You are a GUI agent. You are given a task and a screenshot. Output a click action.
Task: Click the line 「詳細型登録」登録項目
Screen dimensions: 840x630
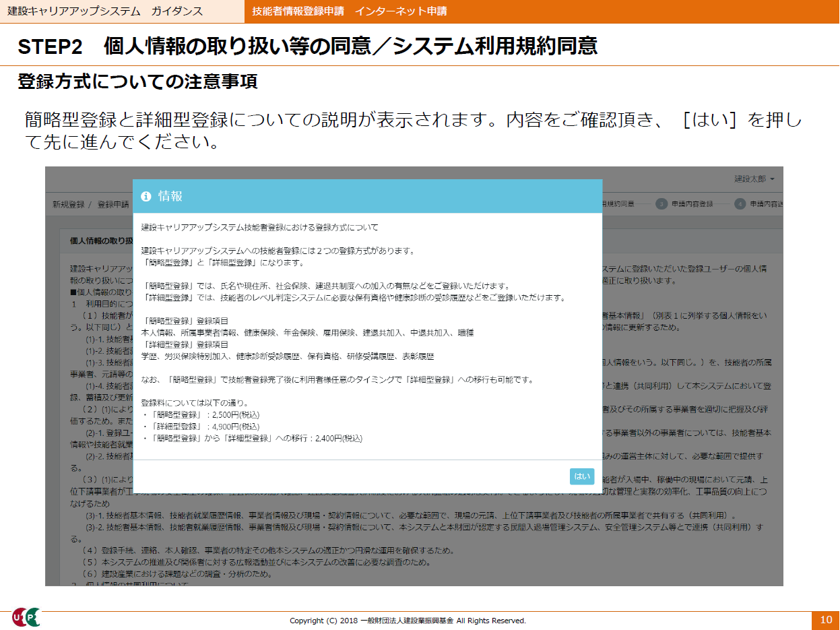186,344
